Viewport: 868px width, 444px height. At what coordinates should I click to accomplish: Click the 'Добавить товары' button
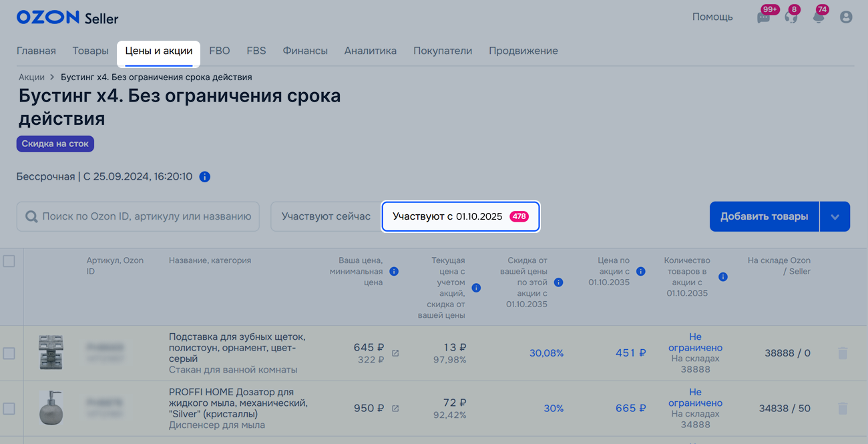[x=764, y=217]
